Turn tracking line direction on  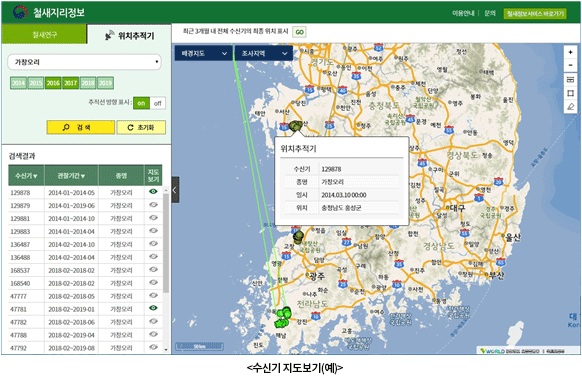pos(141,103)
